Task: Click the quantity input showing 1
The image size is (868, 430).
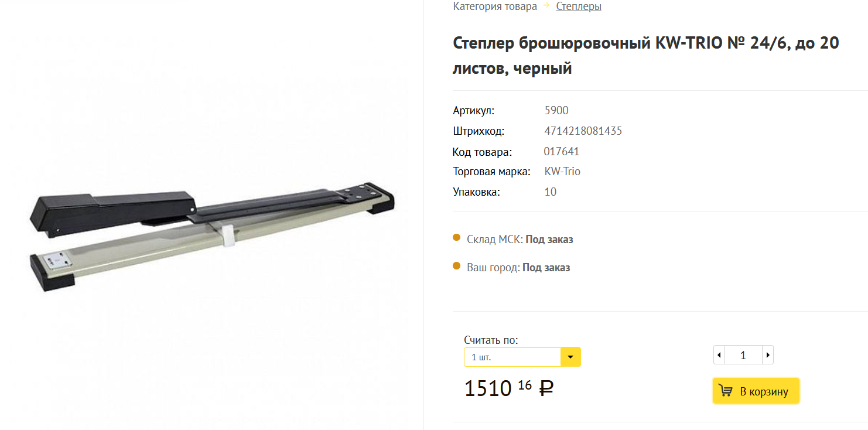Action: click(743, 355)
